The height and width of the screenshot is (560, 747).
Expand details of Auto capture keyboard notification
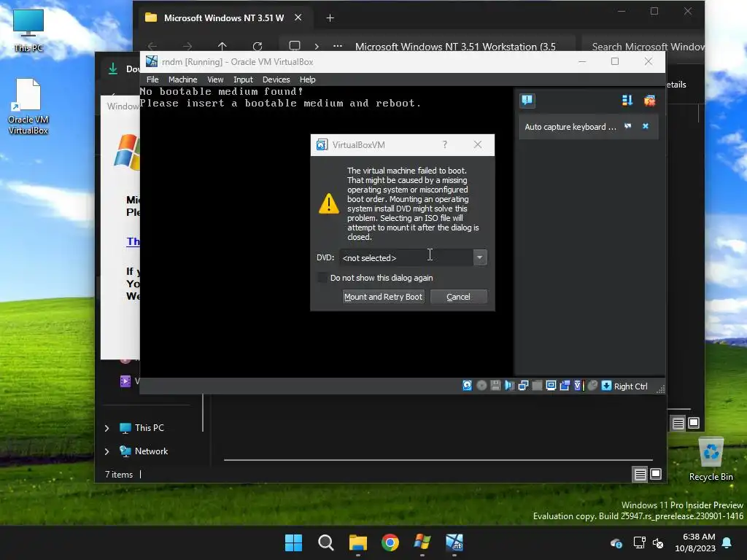pyautogui.click(x=628, y=126)
